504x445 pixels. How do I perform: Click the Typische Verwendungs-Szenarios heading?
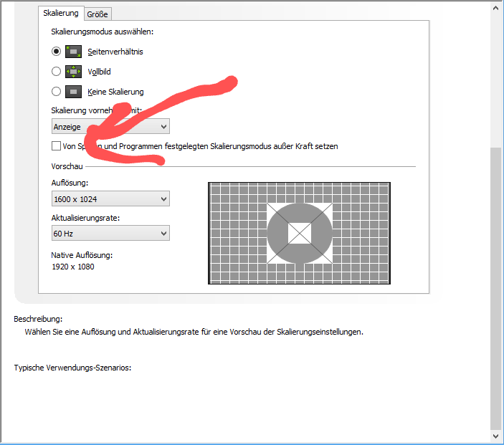tap(72, 368)
